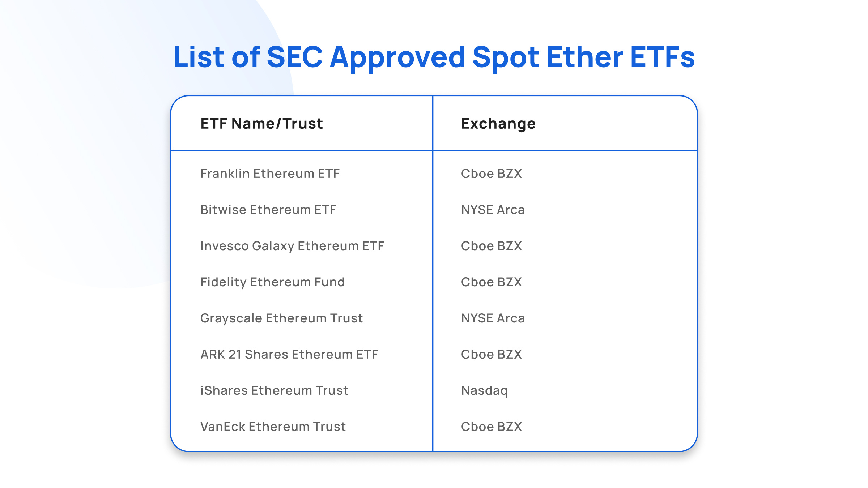The width and height of the screenshot is (868, 488).
Task: Select the Bitwise Ethereum ETF row name
Action: 268,210
